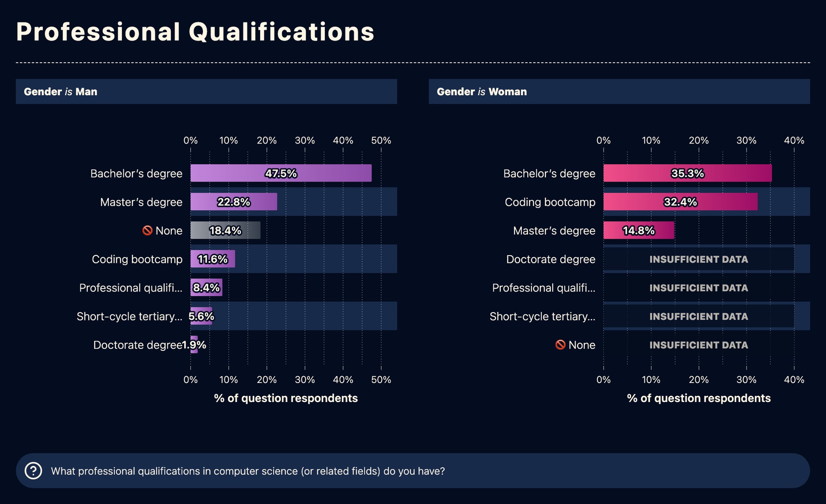
Task: Select the Gender is Man panel header
Action: 206,91
